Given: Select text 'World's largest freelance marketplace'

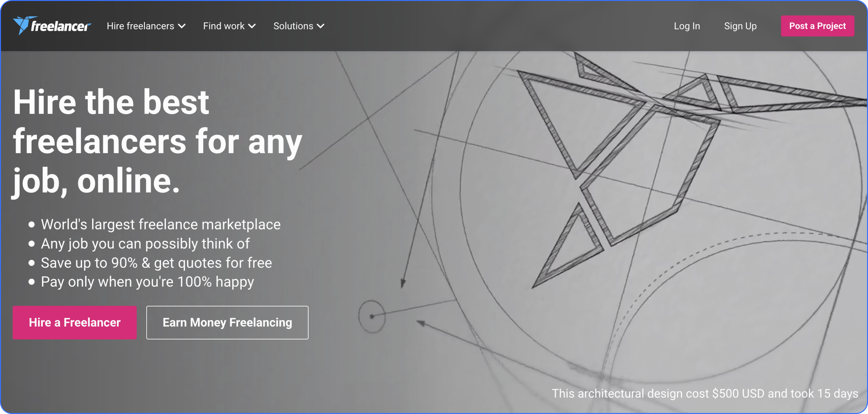Looking at the screenshot, I should [x=161, y=225].
